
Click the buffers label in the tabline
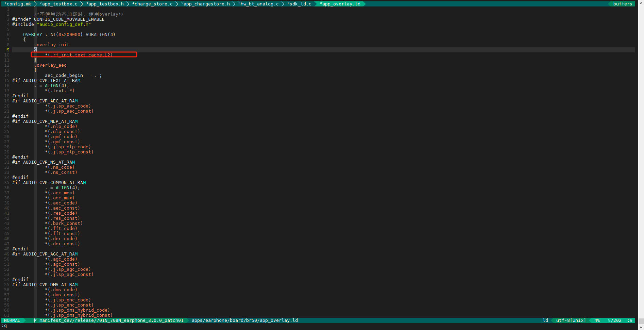point(623,4)
